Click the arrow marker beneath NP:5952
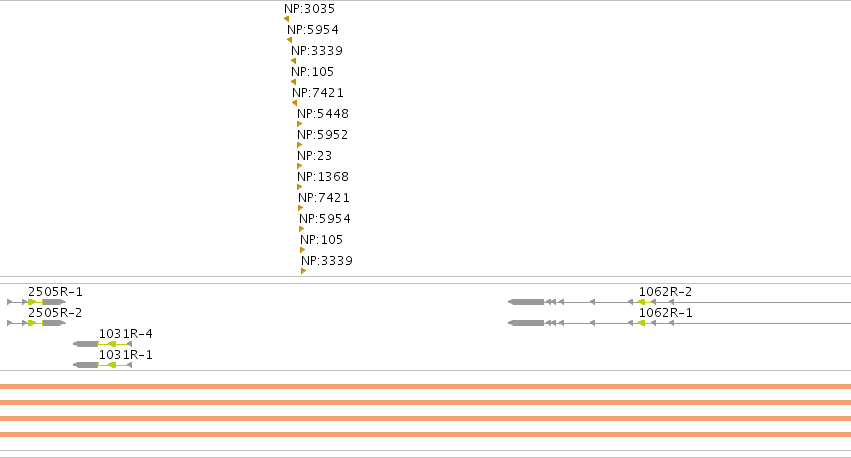The image size is (851, 458). click(x=300, y=145)
